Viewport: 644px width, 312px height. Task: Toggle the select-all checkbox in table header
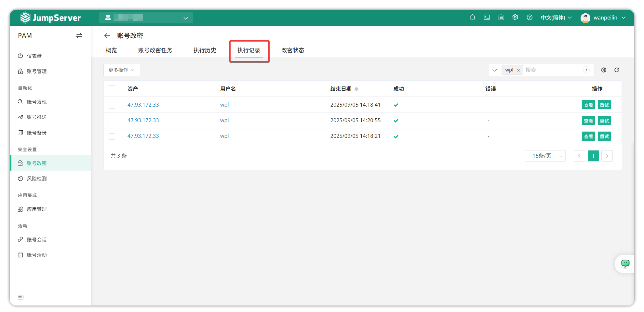point(112,89)
